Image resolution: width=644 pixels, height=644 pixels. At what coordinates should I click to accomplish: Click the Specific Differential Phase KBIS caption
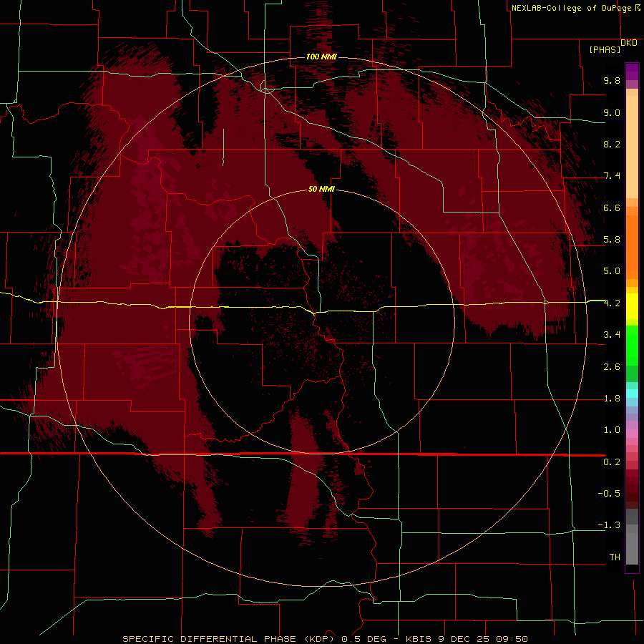coord(325,639)
